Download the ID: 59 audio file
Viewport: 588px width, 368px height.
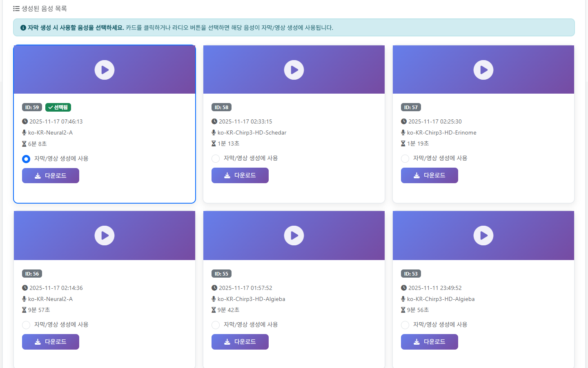[51, 175]
